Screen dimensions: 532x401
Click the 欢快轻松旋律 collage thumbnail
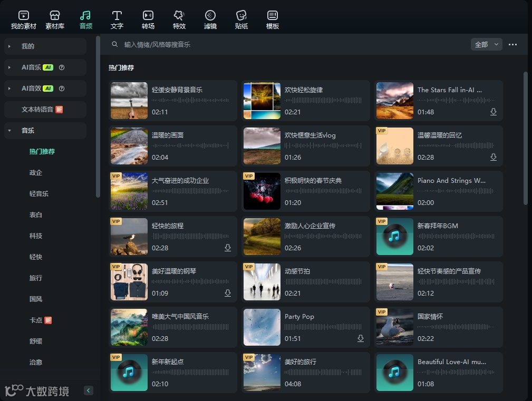(x=262, y=101)
